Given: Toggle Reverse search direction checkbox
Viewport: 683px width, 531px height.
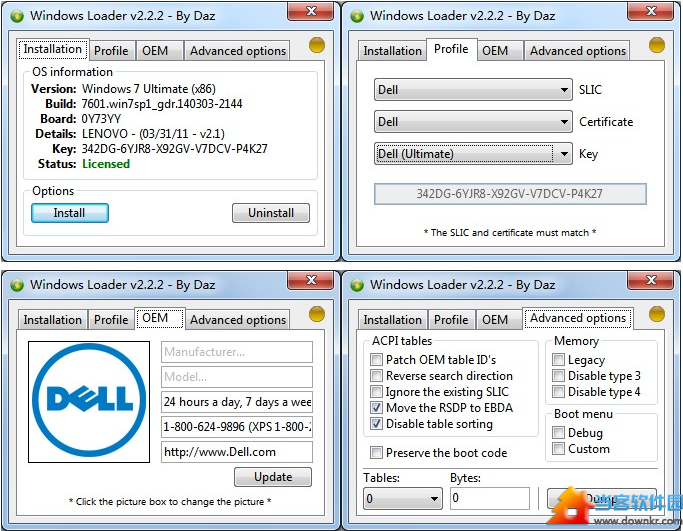Looking at the screenshot, I should point(376,375).
